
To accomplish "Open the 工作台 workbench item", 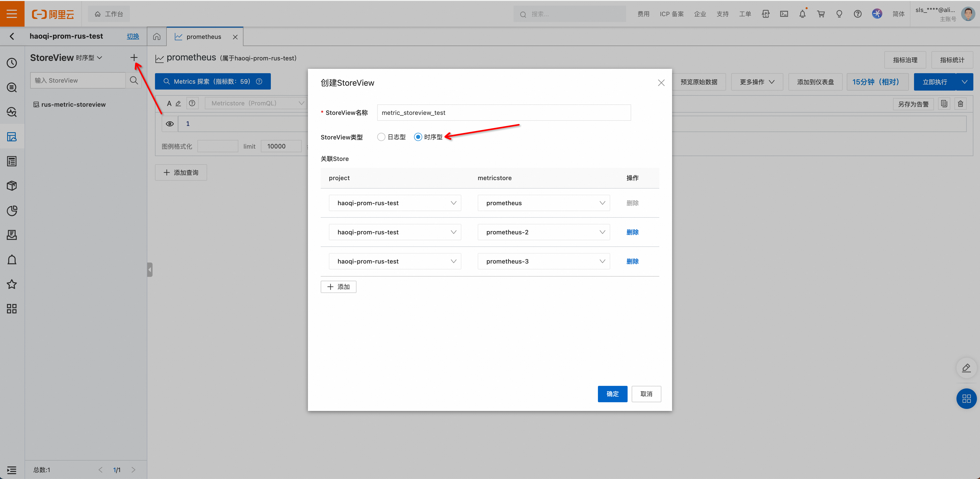I will [109, 14].
